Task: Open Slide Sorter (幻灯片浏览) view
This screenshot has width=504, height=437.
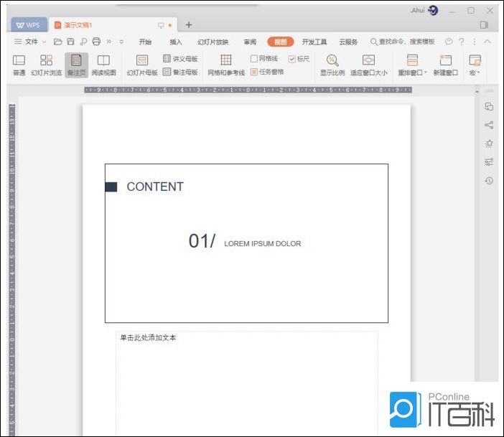Action: 46,65
